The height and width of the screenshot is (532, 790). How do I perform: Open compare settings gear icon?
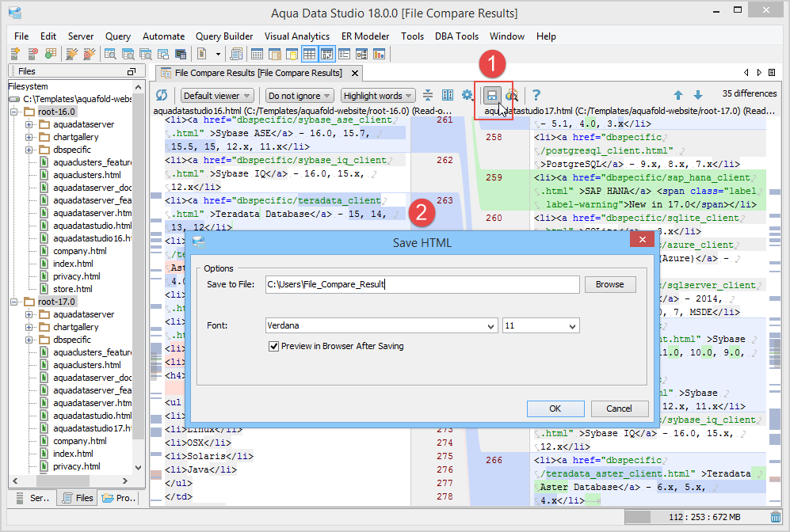pos(468,95)
